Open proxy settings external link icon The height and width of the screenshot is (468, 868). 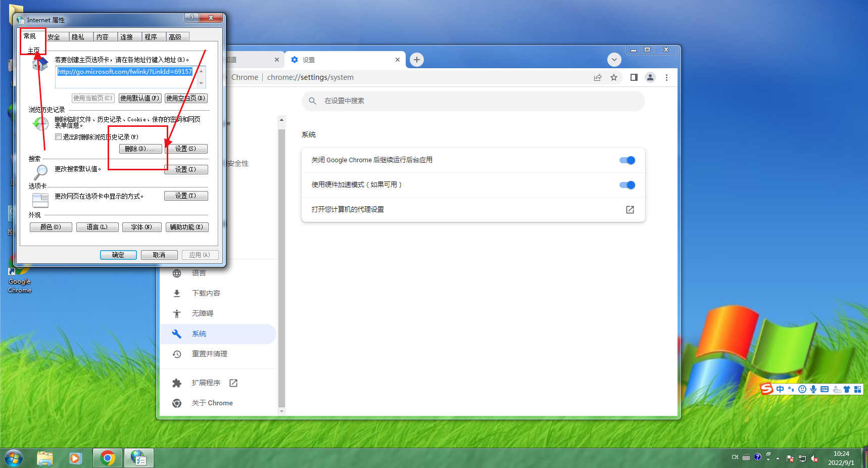[x=630, y=210]
